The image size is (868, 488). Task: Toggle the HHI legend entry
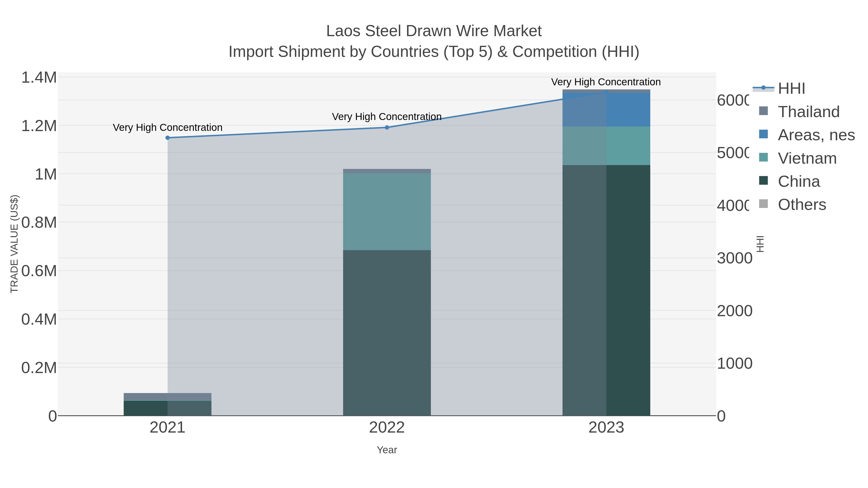tap(779, 88)
